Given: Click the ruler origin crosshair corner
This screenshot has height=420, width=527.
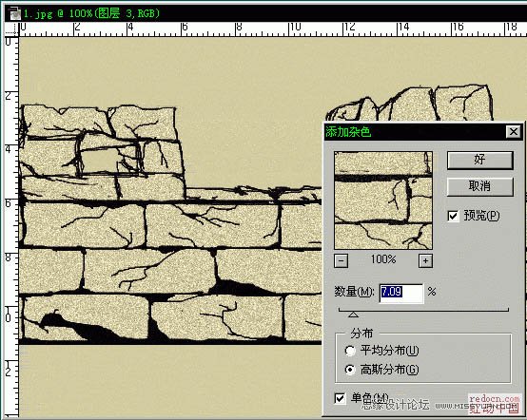Looking at the screenshot, I should 12,29.
